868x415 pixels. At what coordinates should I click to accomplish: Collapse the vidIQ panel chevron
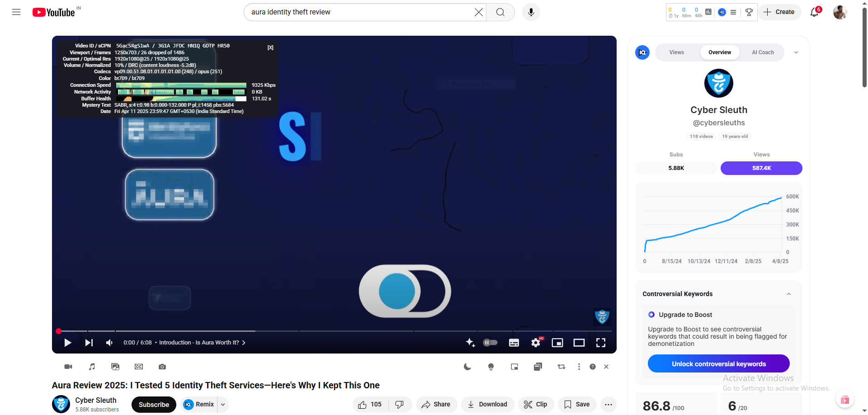coord(796,52)
